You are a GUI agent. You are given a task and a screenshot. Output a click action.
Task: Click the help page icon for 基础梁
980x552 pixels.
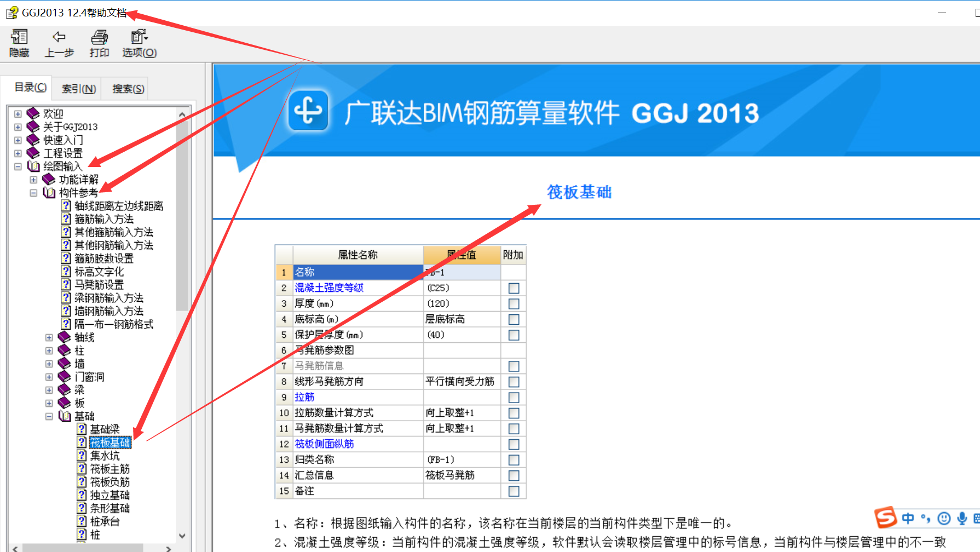click(82, 429)
